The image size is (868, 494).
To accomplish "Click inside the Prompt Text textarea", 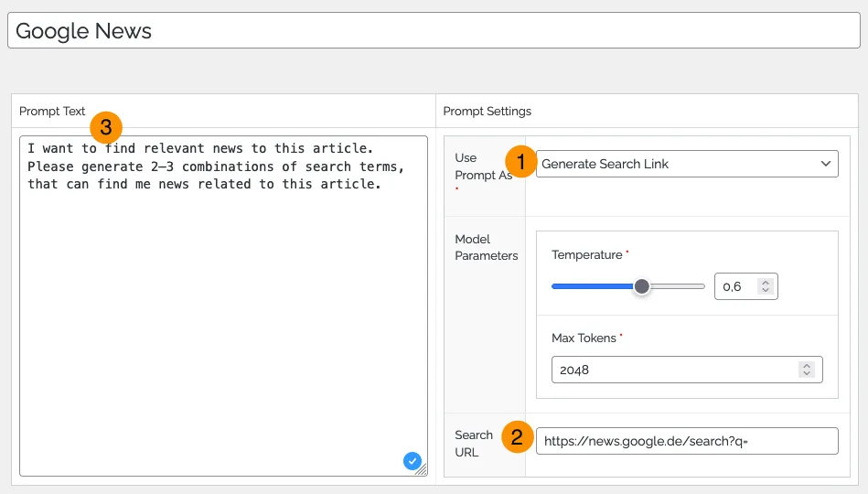I will (x=223, y=306).
